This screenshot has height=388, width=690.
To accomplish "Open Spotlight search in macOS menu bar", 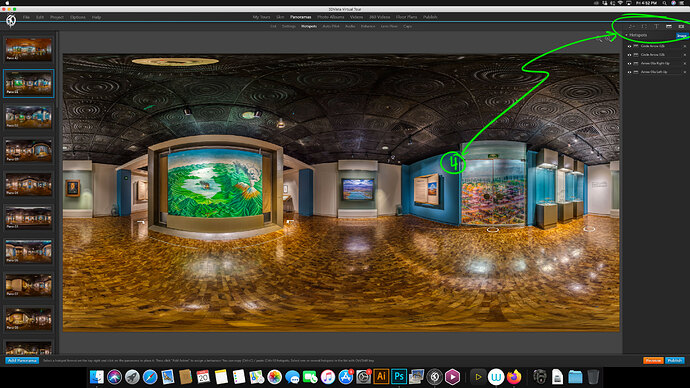I will coord(664,3).
